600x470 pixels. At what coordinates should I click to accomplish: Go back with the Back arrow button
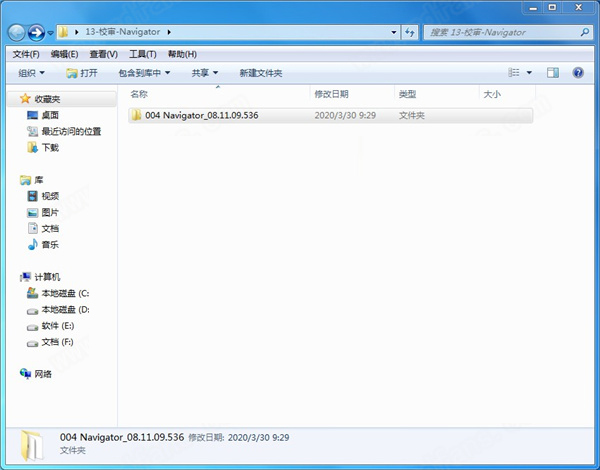[x=16, y=33]
